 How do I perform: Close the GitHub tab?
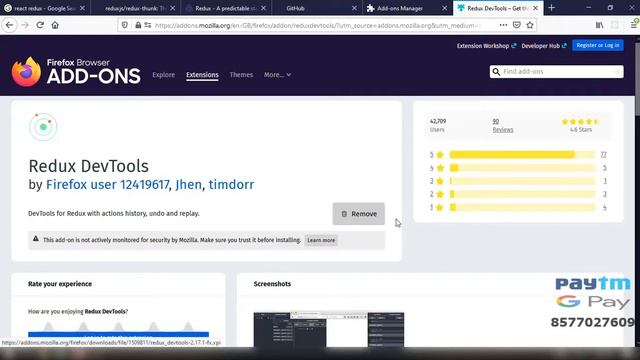(354, 8)
